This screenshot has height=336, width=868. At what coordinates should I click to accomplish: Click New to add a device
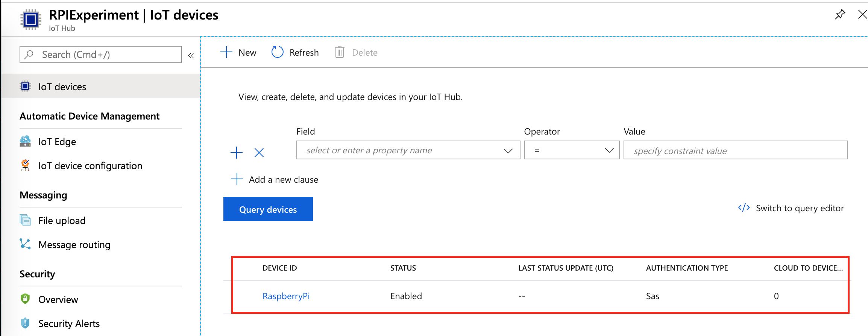(238, 52)
